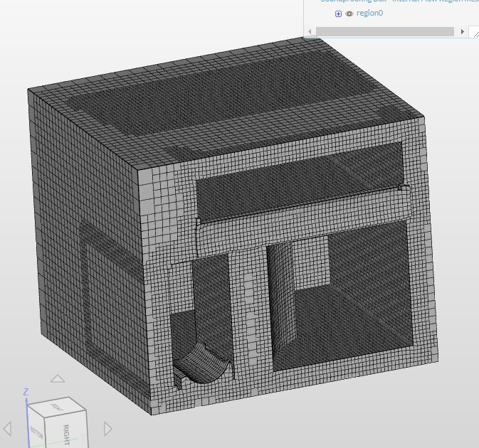Click the panel corner grip handle
Image resolution: width=479 pixels, height=448 pixels.
pyautogui.click(x=476, y=34)
